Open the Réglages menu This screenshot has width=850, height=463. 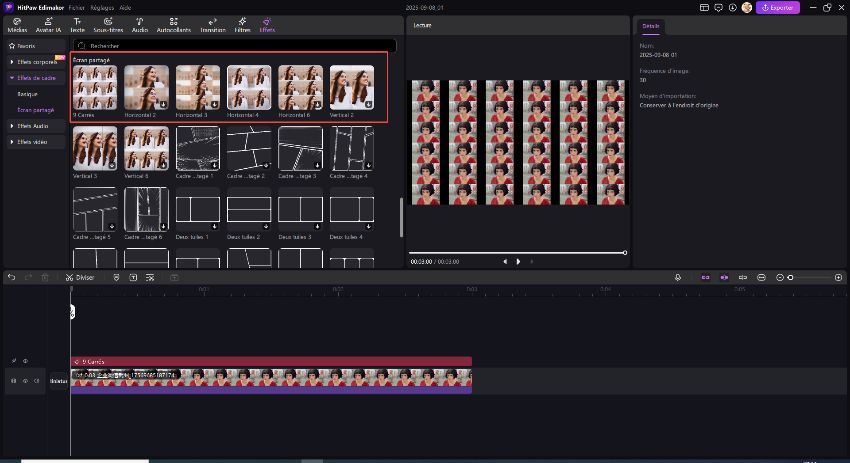click(102, 7)
